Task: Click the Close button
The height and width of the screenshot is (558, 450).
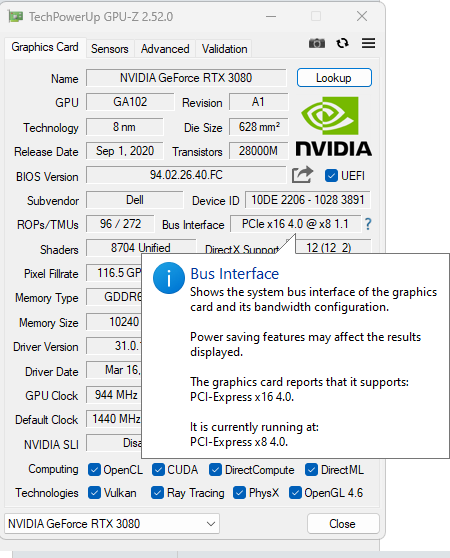Action: (x=343, y=523)
